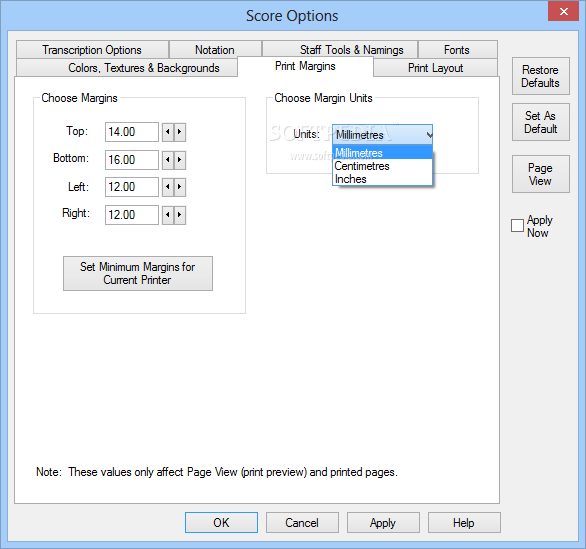Close the Score Options dialog
This screenshot has width=586, height=549.
564,11
